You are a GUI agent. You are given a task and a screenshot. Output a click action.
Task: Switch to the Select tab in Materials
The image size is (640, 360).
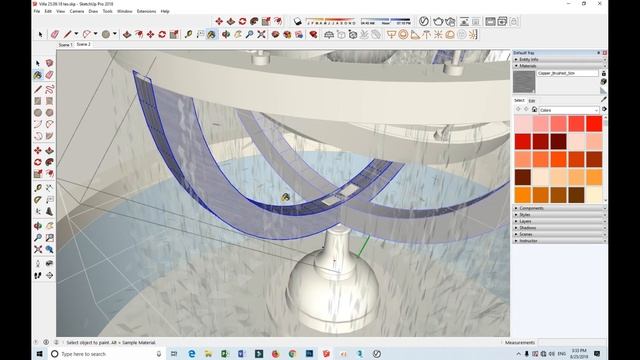(519, 100)
